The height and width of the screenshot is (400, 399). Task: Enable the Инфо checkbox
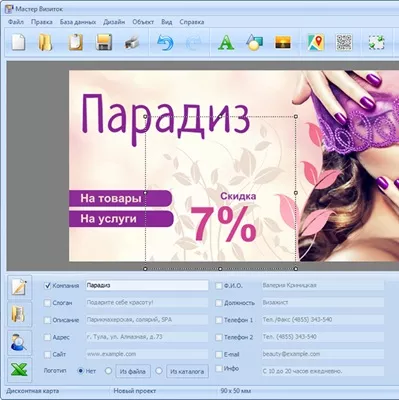tap(219, 368)
